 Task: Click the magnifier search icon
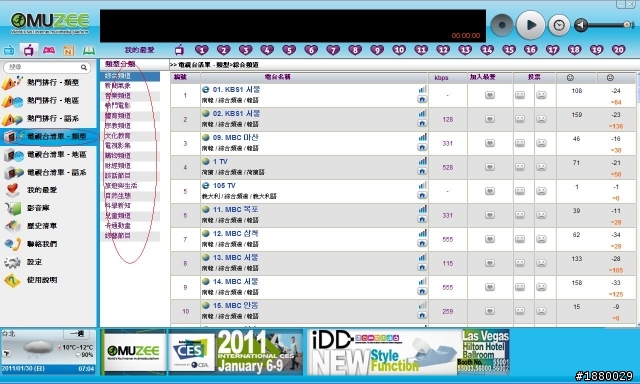click(x=84, y=67)
